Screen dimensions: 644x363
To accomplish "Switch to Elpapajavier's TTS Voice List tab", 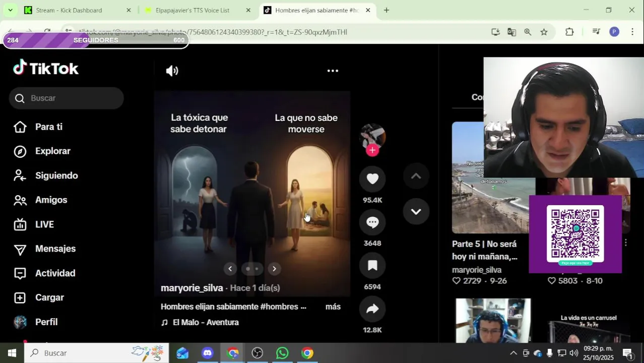I will point(192,10).
